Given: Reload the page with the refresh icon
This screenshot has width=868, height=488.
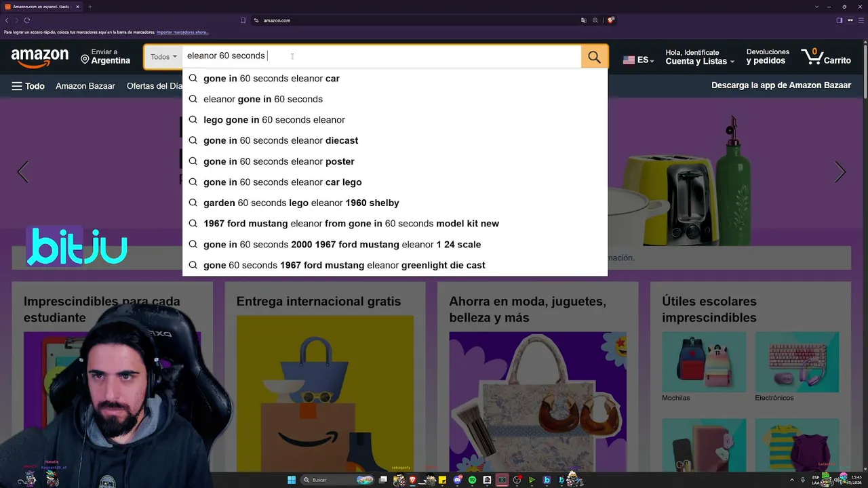Looking at the screenshot, I should coord(27,20).
